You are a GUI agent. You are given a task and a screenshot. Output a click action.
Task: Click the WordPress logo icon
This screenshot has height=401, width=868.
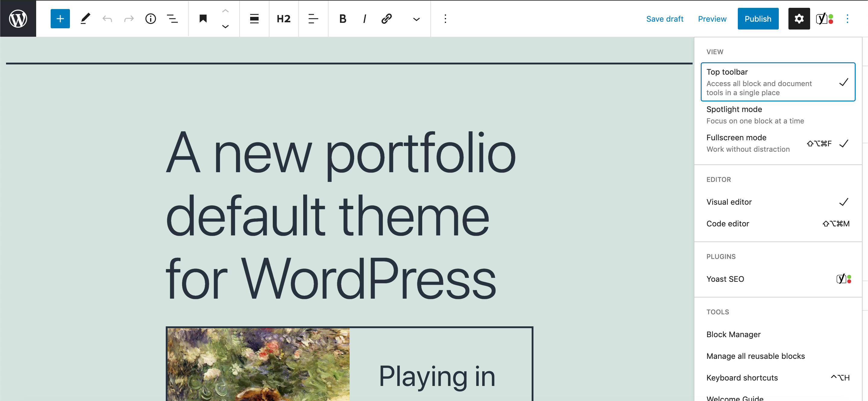18,18
